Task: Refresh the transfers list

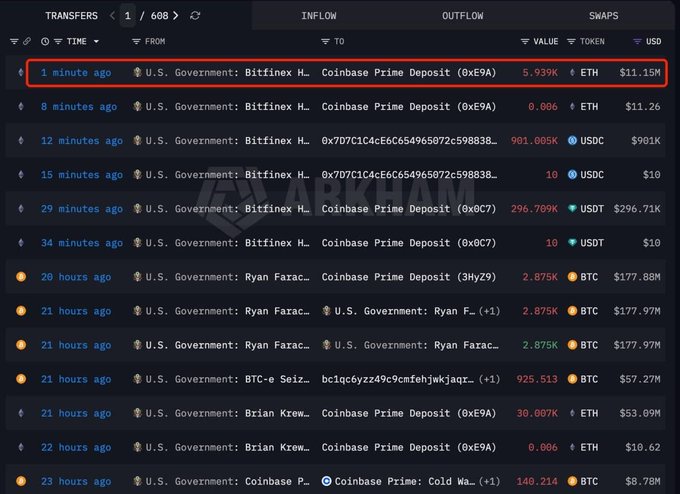Action: (x=195, y=16)
